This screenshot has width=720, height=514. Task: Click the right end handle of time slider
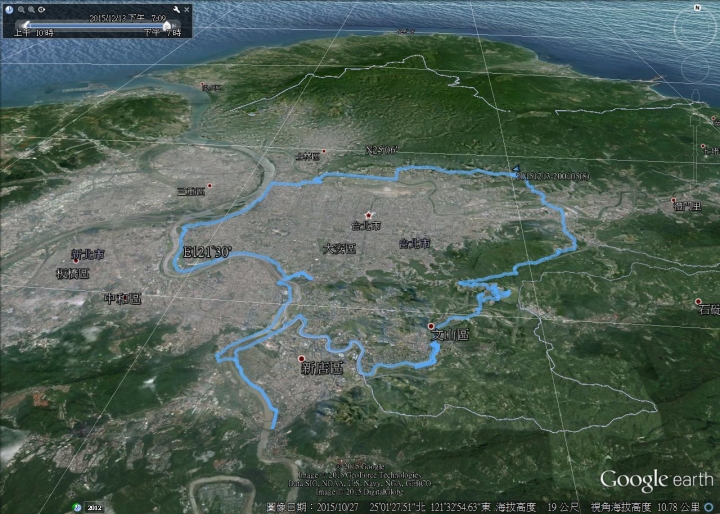click(x=168, y=25)
